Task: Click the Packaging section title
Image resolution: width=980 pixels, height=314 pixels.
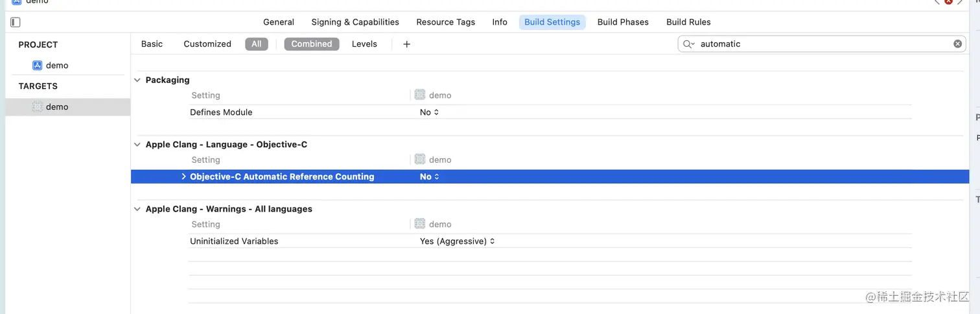Action: (x=167, y=80)
